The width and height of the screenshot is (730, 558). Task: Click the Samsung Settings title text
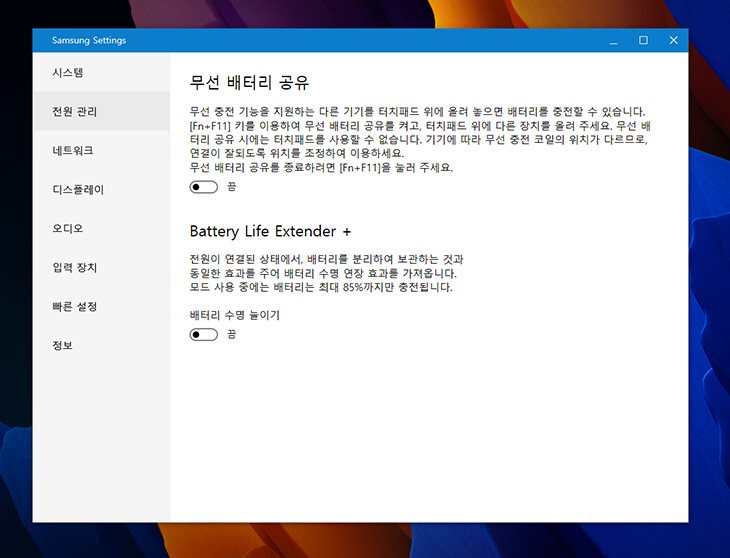[x=89, y=40]
